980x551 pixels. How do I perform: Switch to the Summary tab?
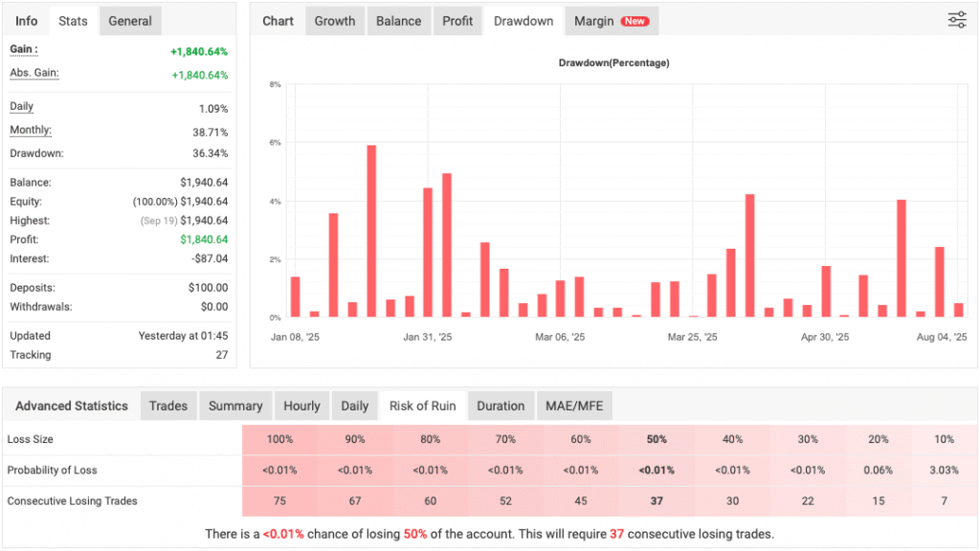click(235, 406)
